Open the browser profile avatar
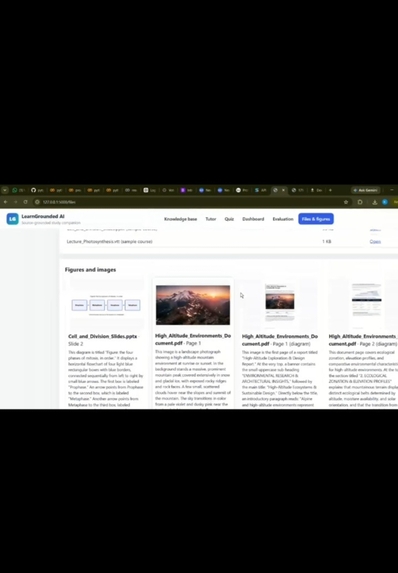This screenshot has width=398, height=573. [x=385, y=202]
